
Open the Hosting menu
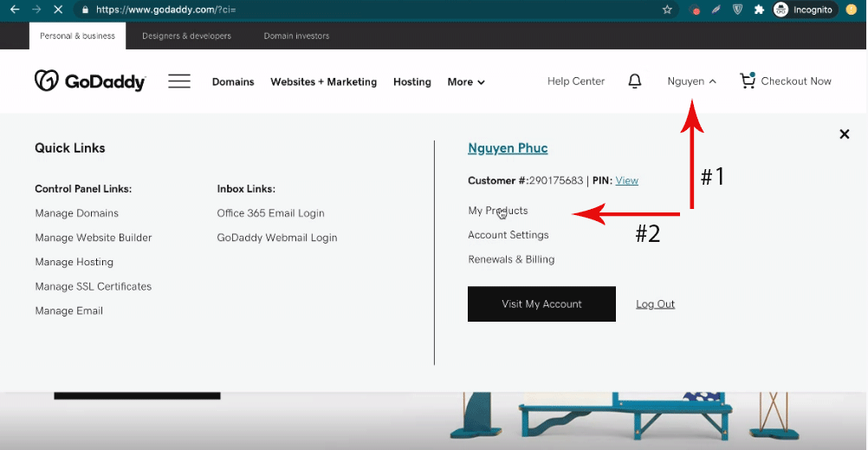tap(411, 82)
